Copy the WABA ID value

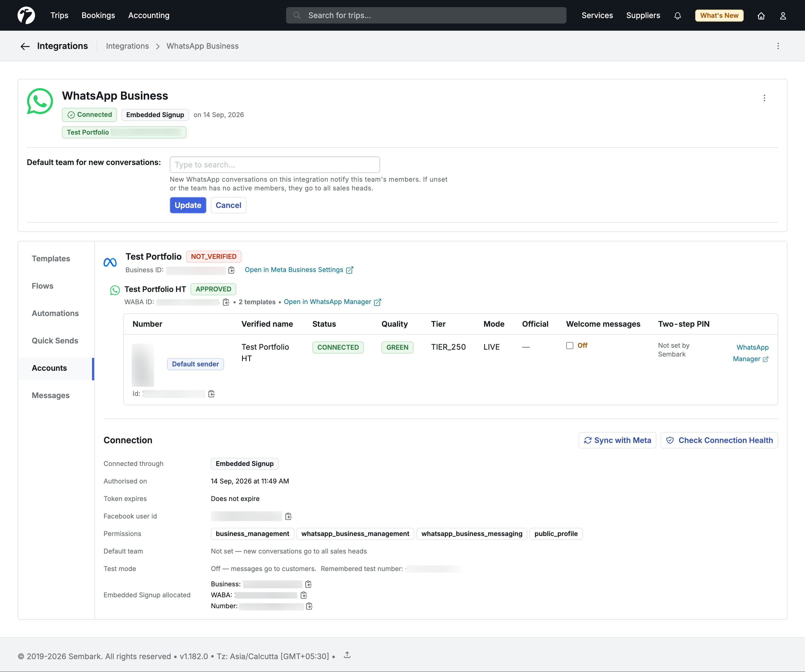click(x=226, y=302)
